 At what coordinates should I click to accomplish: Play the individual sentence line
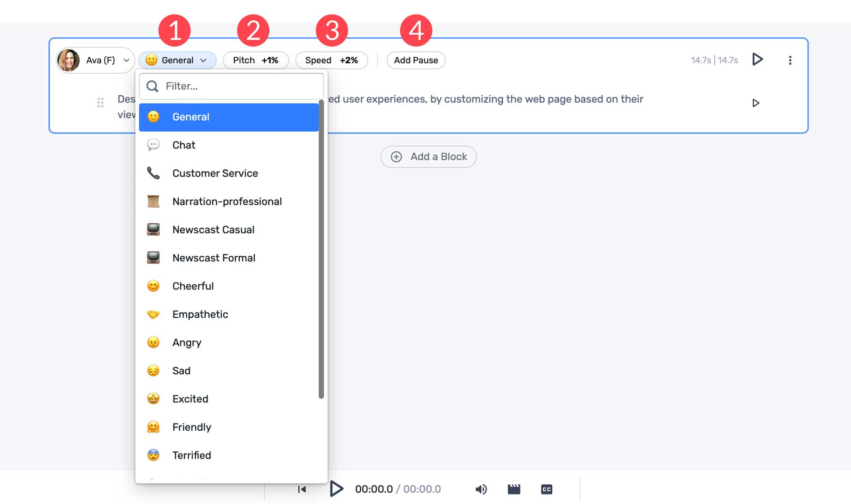pos(755,103)
